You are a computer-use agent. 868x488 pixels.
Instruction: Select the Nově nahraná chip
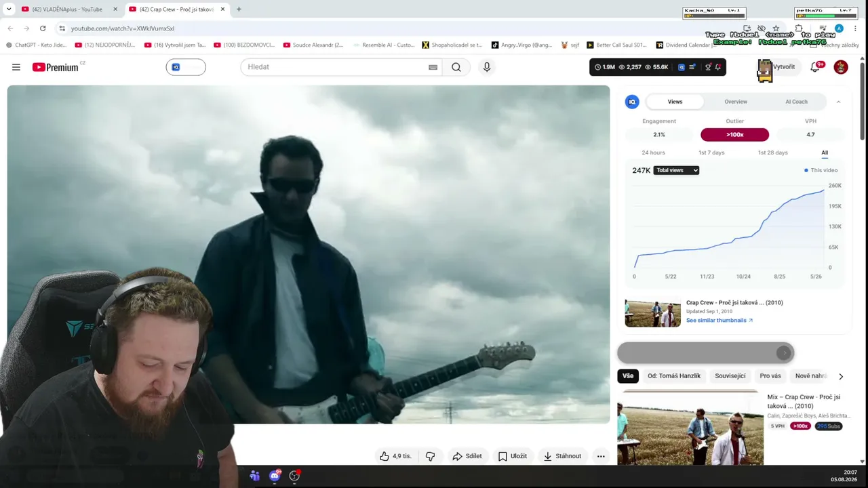click(x=810, y=375)
